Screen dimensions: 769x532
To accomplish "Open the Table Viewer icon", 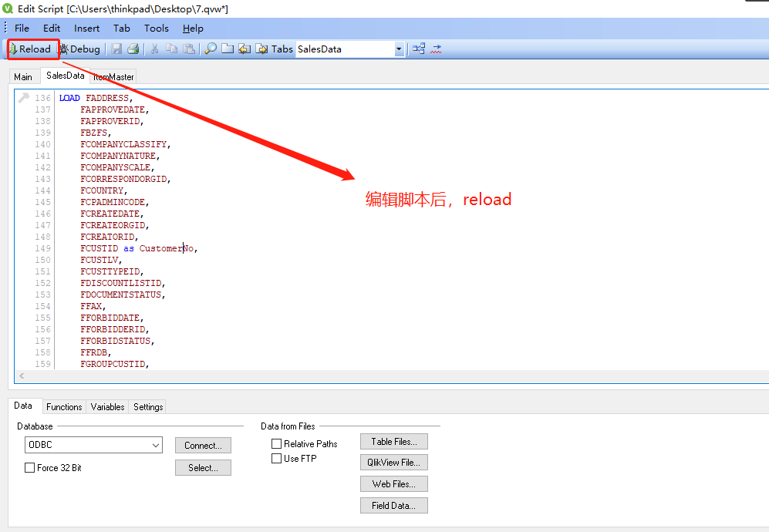I will (419, 49).
